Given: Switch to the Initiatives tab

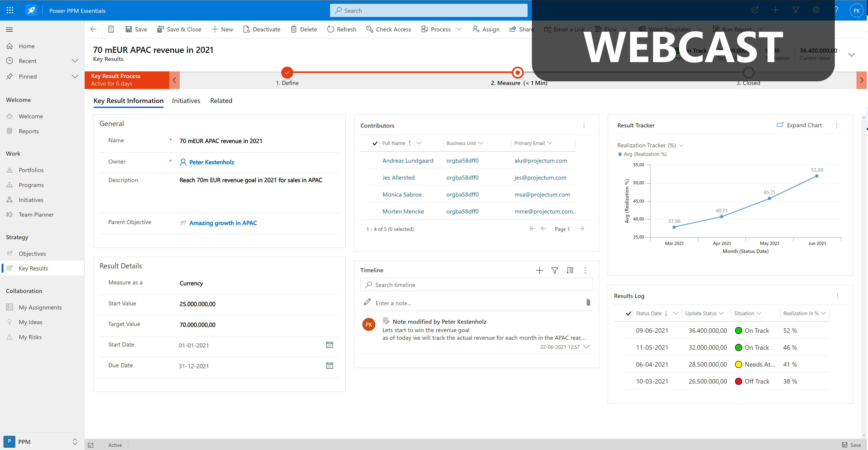Looking at the screenshot, I should click(186, 101).
